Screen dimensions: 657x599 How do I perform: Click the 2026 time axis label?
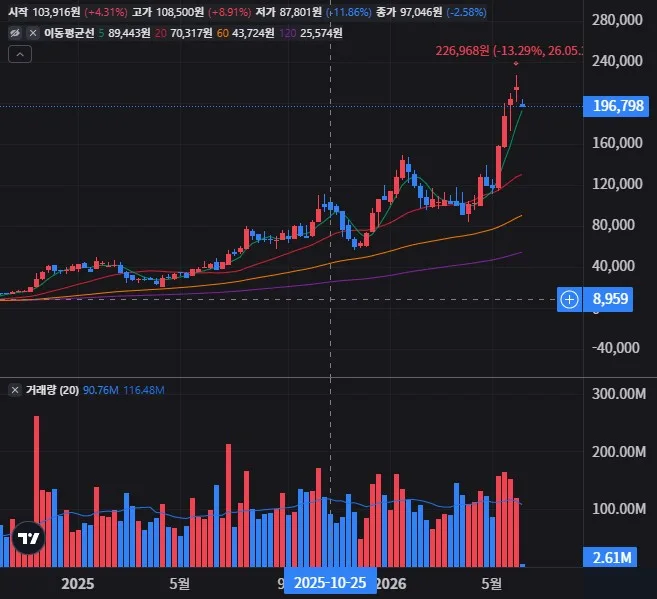coord(391,584)
